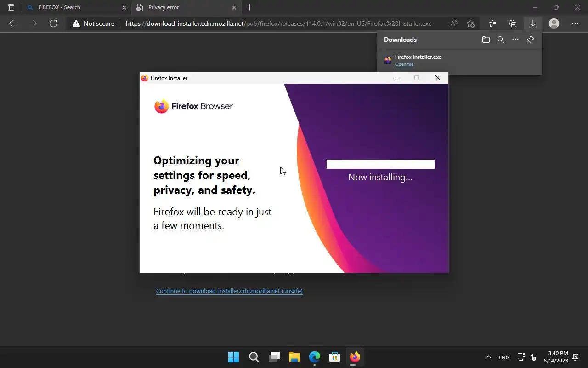588x368 pixels.
Task: Open Edge Settings and more menu
Action: coord(575,23)
